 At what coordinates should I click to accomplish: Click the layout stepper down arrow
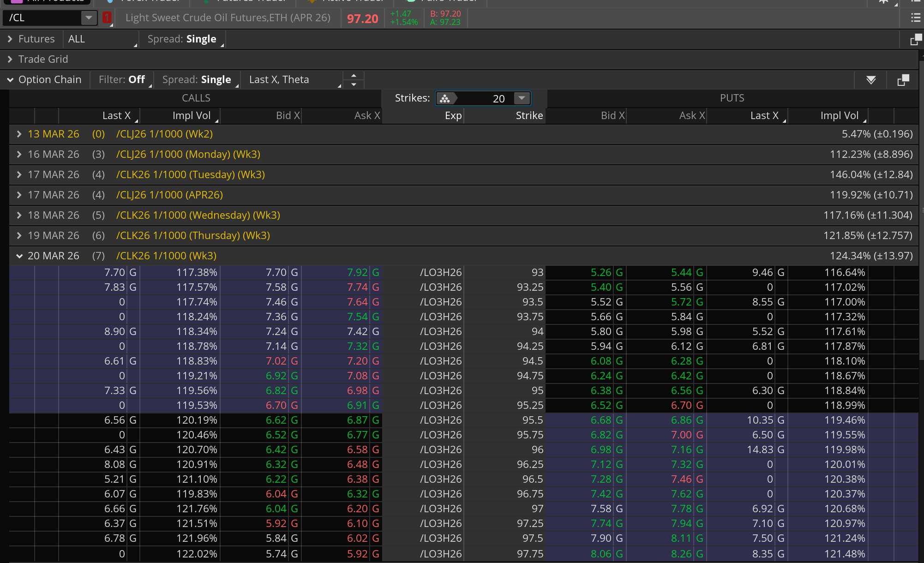pos(354,84)
